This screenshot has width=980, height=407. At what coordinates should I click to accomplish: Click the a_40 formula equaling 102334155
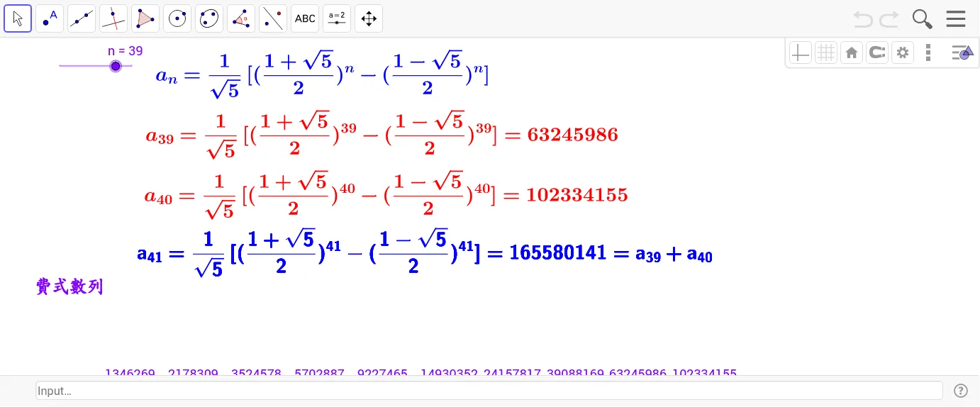386,194
